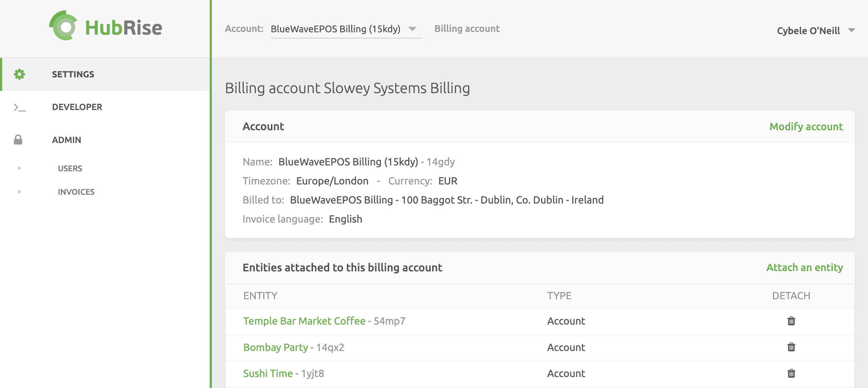The height and width of the screenshot is (388, 868).
Task: Open the Temple Bar Market Coffee entity
Action: coord(304,321)
